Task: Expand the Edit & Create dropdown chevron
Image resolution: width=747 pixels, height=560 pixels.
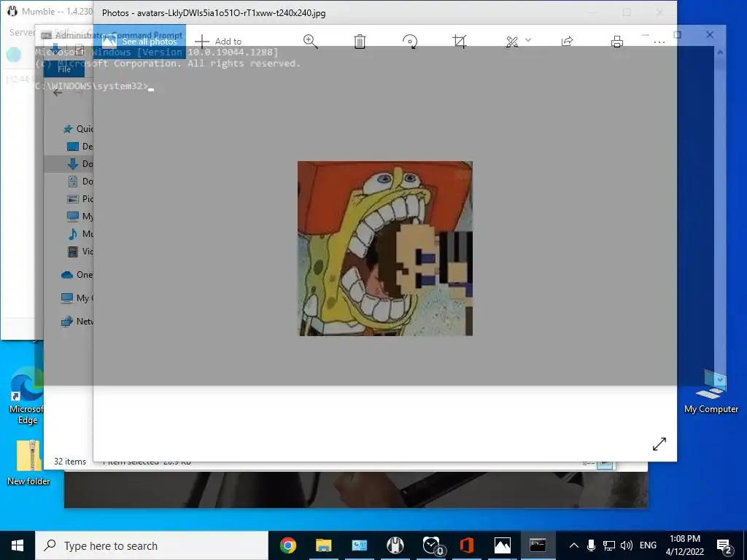Action: 528,41
